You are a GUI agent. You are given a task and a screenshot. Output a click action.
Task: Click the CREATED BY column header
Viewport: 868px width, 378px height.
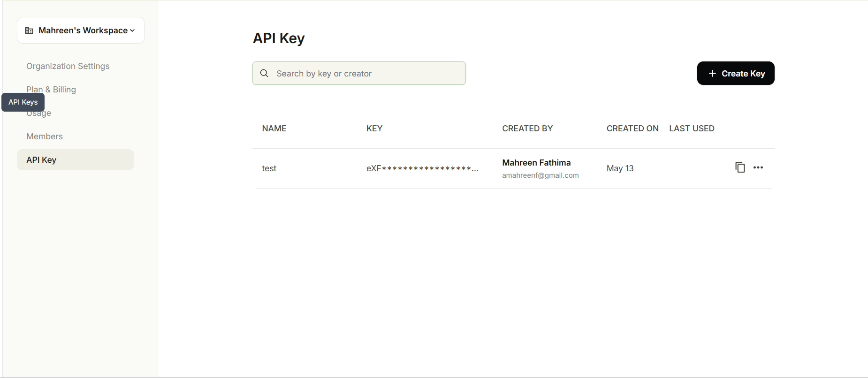point(527,129)
